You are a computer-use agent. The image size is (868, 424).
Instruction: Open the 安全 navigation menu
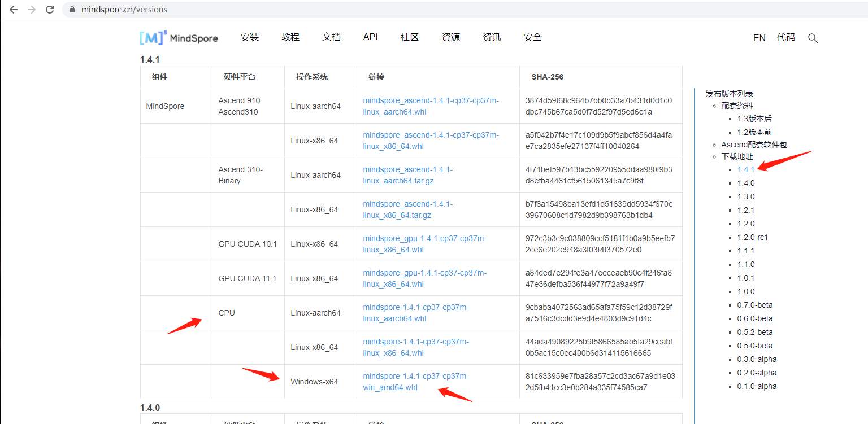[532, 37]
